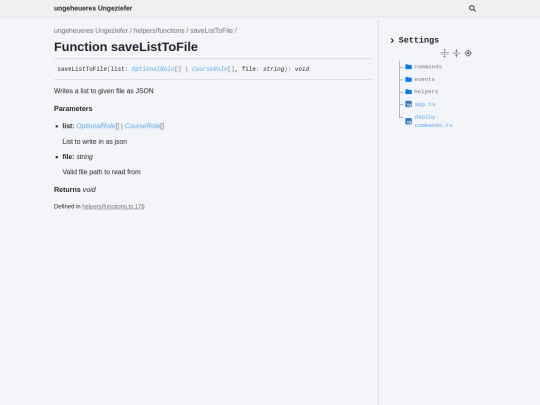Click helpers/functions breadcrumb
Image resolution: width=540 pixels, height=405 pixels.
159,31
